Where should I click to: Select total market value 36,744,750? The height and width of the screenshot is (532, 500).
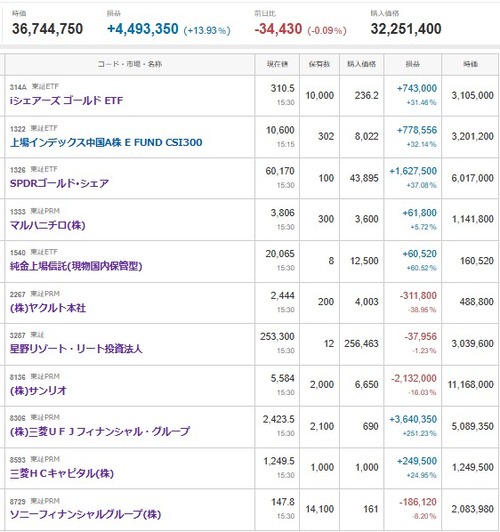coord(47,29)
